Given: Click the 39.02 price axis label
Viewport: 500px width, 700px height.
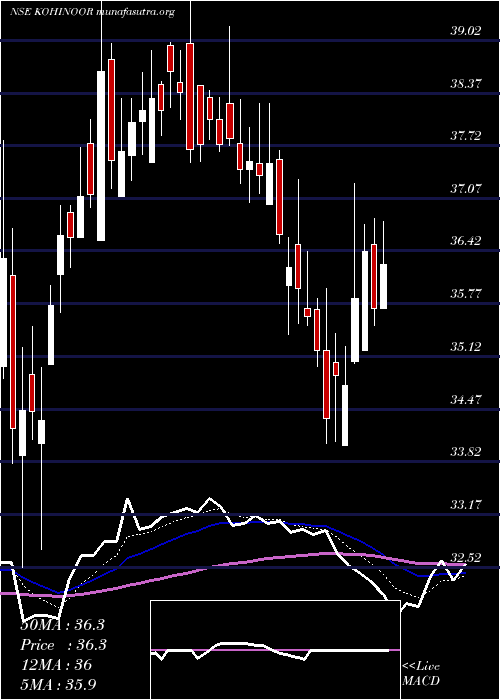Looking at the screenshot, I should click(466, 30).
